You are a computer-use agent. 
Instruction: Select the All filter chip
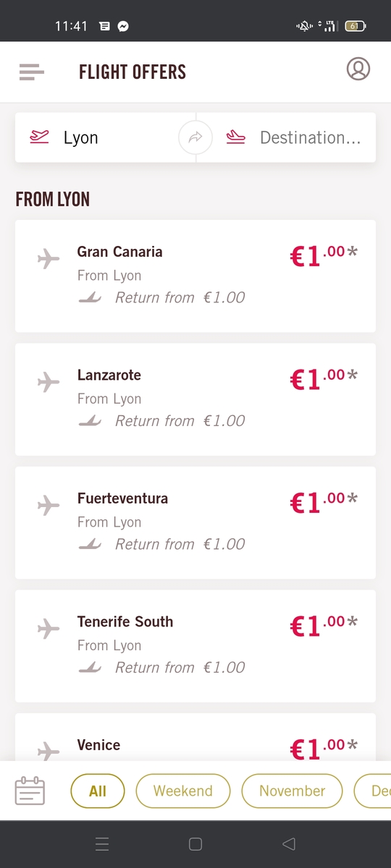98,791
